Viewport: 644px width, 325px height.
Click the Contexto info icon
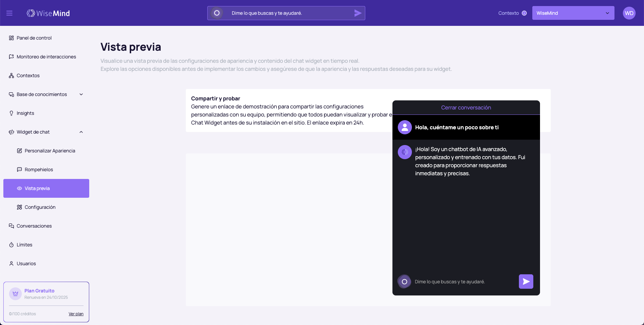(x=524, y=13)
